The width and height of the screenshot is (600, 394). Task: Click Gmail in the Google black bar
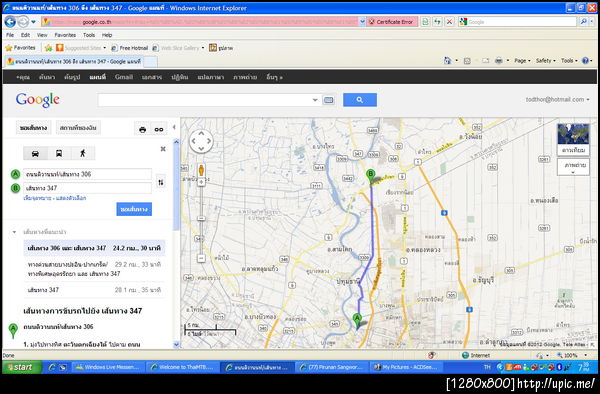[x=124, y=77]
